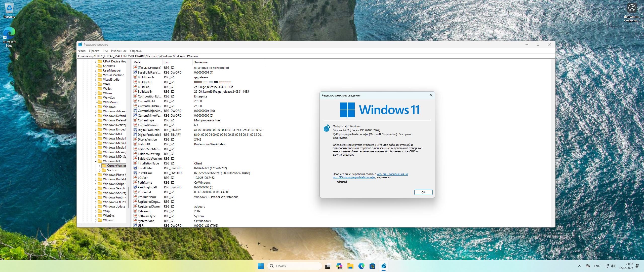Open File Explorer from taskbar
This screenshot has width=644, height=272.
click(x=350, y=266)
